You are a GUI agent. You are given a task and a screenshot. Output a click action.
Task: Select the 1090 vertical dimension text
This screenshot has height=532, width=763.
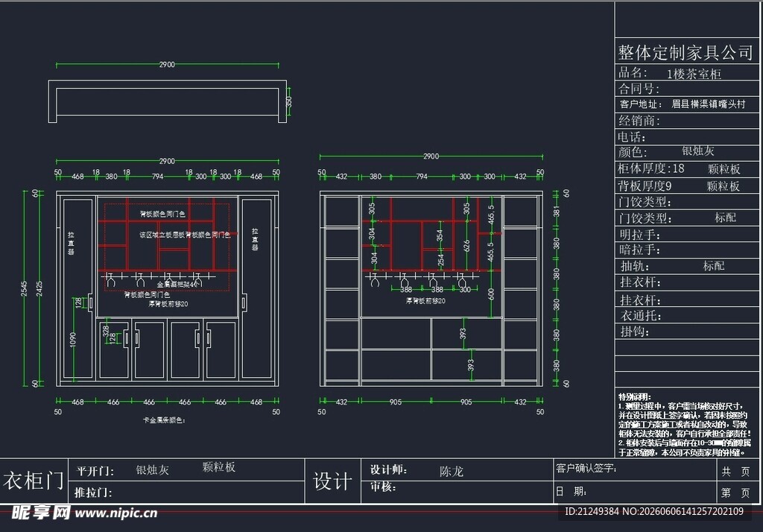73,339
